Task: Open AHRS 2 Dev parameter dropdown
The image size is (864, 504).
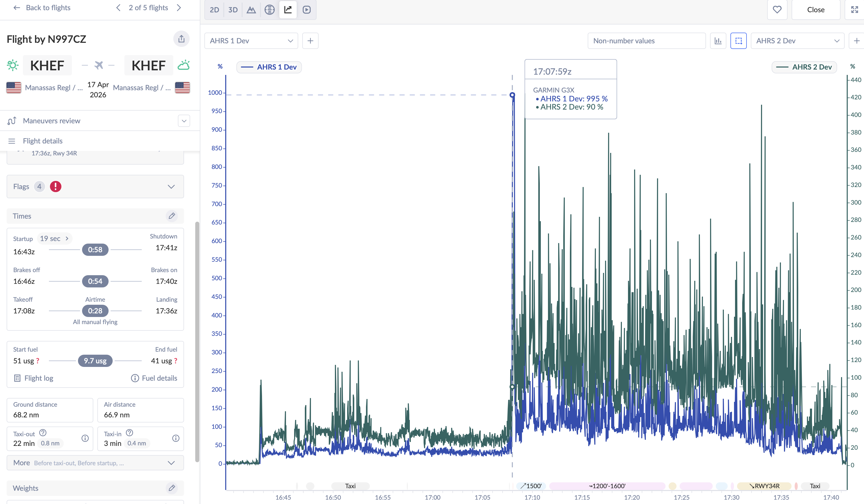Action: pos(797,41)
